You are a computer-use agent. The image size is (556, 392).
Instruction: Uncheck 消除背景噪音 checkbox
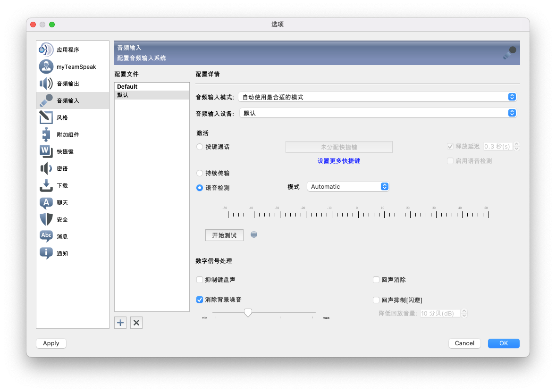point(200,300)
